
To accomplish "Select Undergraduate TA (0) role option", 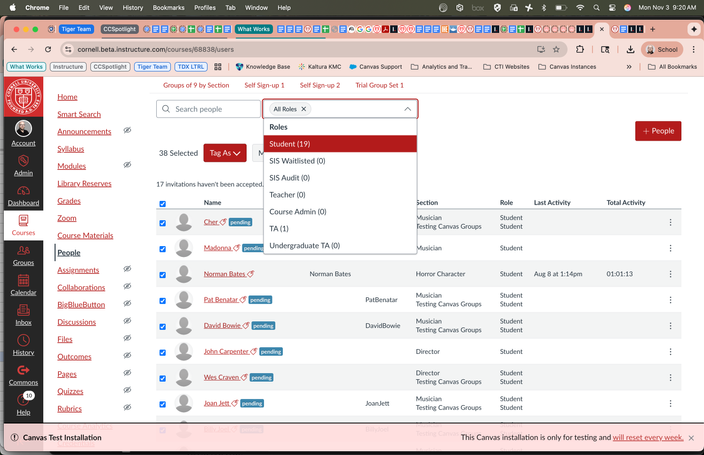I will coord(340,246).
